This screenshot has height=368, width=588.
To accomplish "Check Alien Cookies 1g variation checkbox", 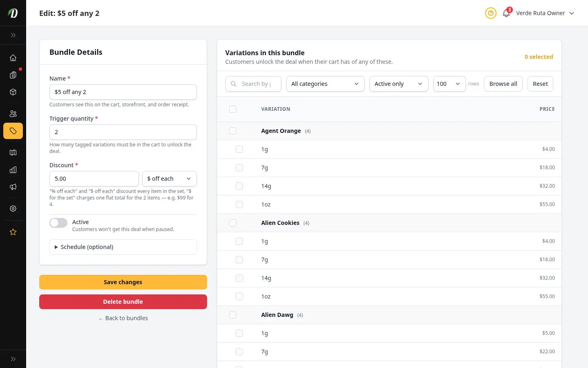I will (239, 241).
